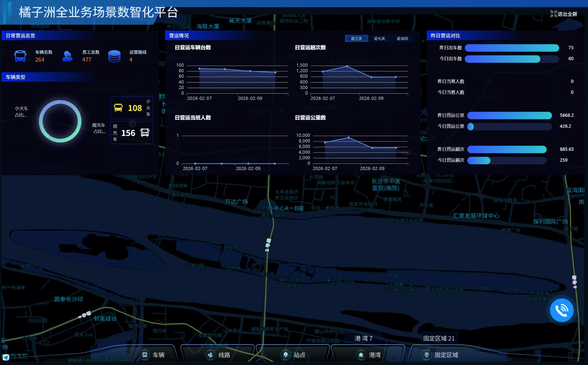The image size is (588, 365).
Task: Click the yellow 小火车 vehicle icon
Action: pyautogui.click(x=118, y=108)
